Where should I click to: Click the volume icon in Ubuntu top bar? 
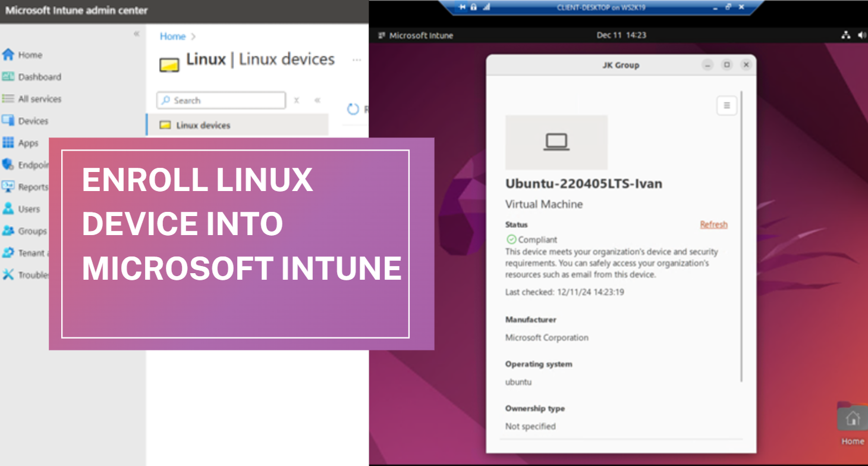tap(863, 35)
